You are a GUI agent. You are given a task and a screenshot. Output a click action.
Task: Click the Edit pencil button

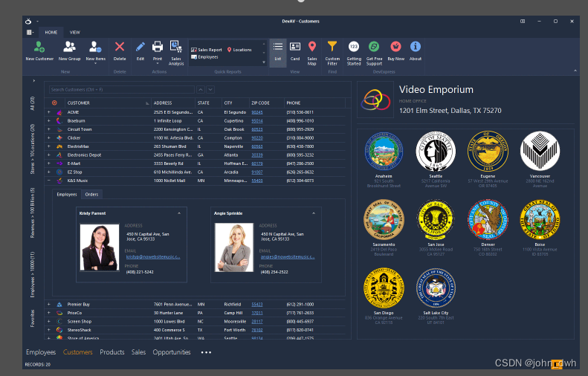(x=140, y=51)
